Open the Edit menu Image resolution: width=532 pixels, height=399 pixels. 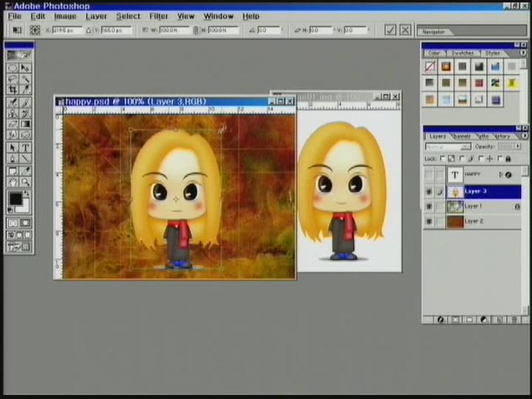click(x=38, y=16)
